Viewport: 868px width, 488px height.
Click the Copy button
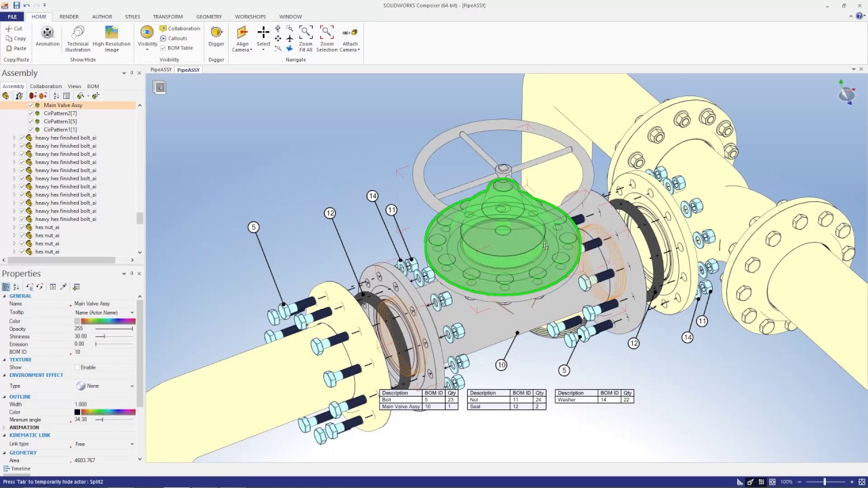pos(15,39)
